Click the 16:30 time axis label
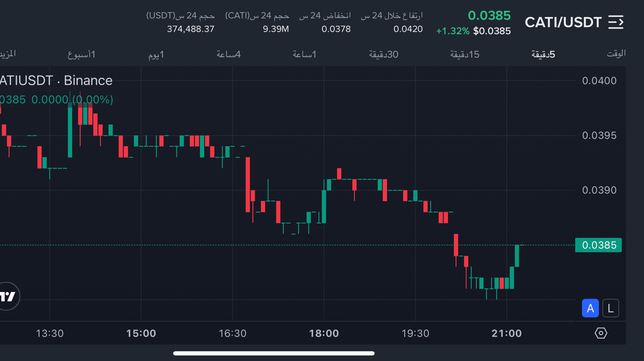 click(232, 333)
